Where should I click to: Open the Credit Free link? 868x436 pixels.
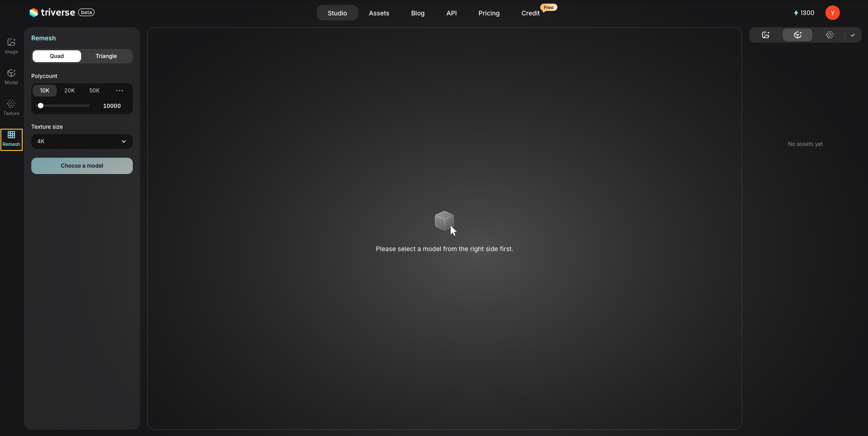530,13
